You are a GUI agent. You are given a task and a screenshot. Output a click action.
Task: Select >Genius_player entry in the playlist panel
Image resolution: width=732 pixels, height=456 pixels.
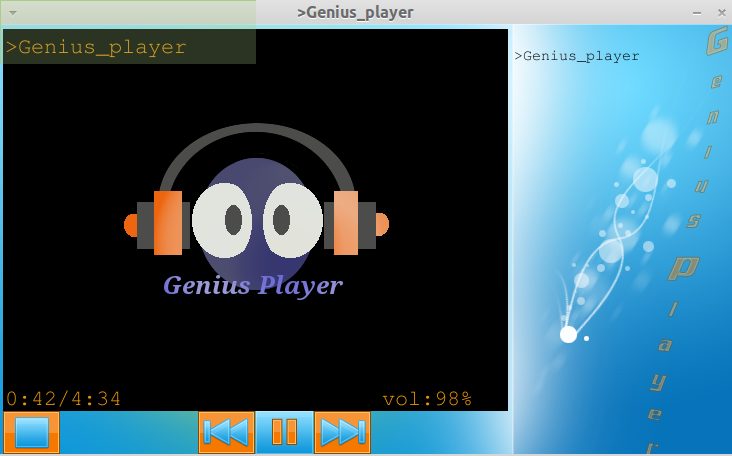coord(577,56)
